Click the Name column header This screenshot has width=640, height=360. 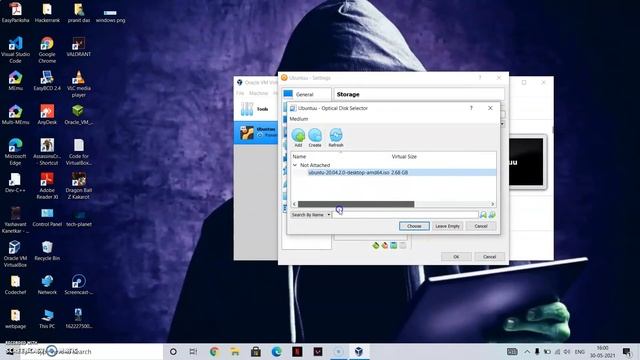(x=299, y=156)
